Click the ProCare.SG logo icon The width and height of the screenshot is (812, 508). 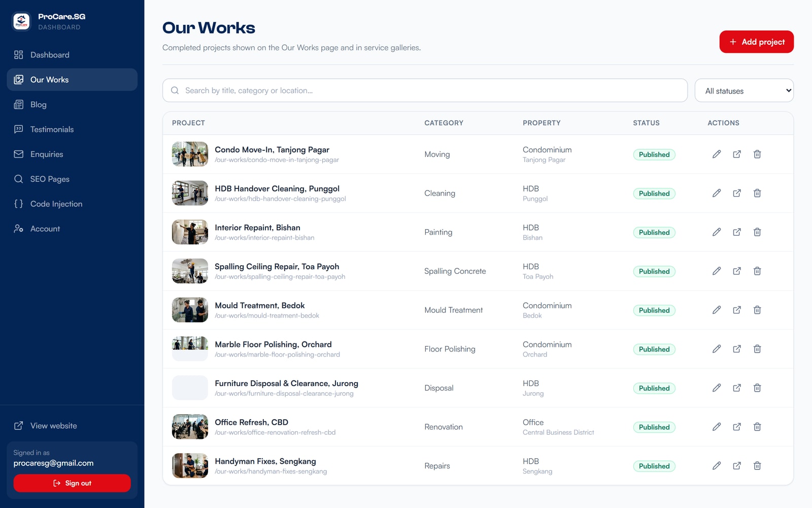(x=21, y=21)
